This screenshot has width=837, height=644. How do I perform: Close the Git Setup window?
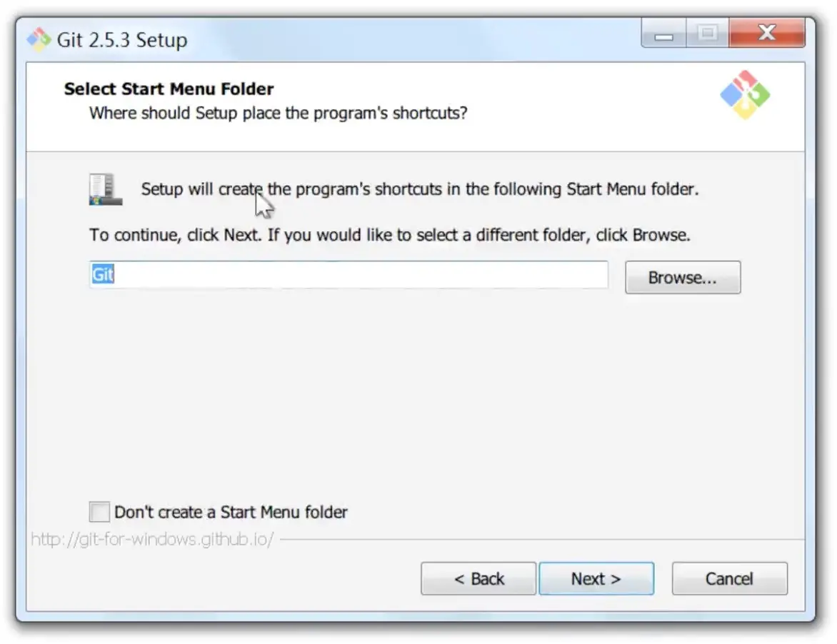(x=766, y=34)
